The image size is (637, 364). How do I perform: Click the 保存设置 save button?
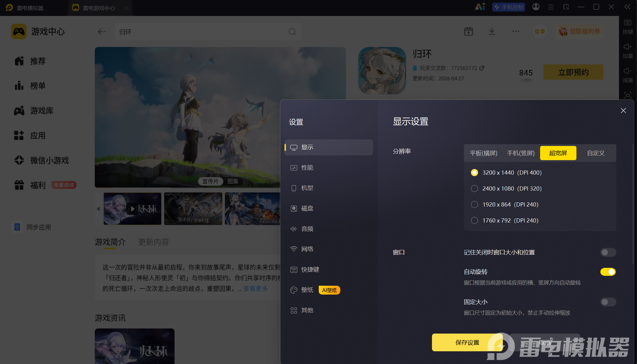point(467,342)
